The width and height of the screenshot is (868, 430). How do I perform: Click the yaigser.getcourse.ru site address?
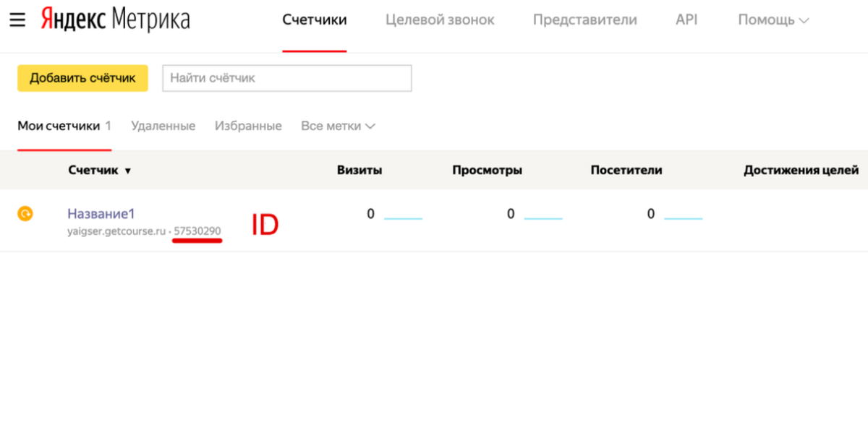click(116, 231)
